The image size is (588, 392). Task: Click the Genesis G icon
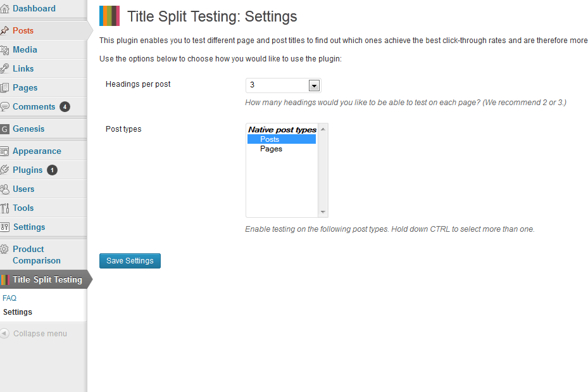click(x=4, y=129)
